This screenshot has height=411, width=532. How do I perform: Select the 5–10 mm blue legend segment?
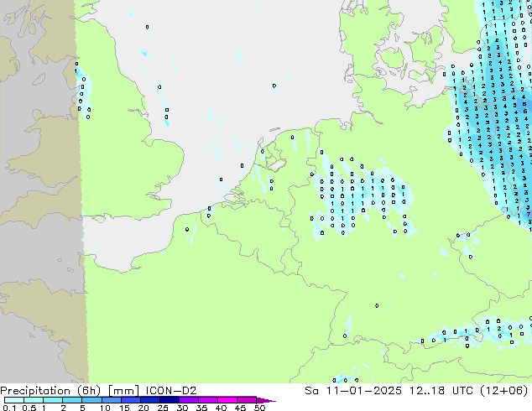(92, 400)
